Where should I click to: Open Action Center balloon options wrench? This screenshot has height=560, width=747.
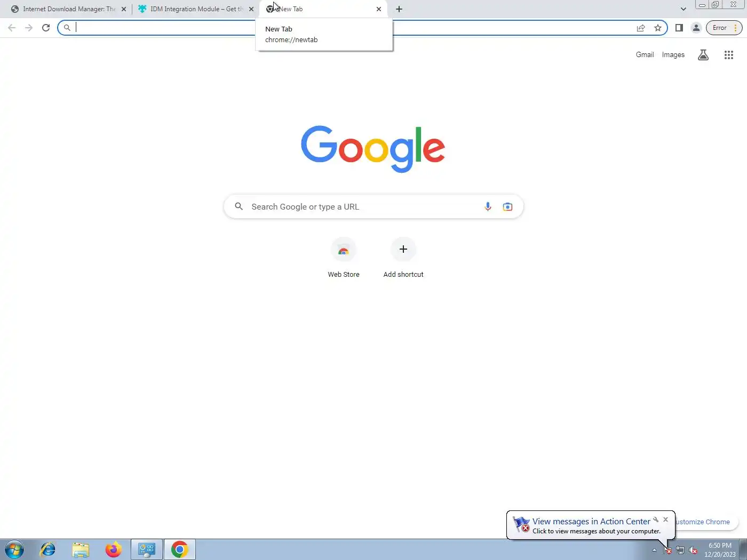656,519
